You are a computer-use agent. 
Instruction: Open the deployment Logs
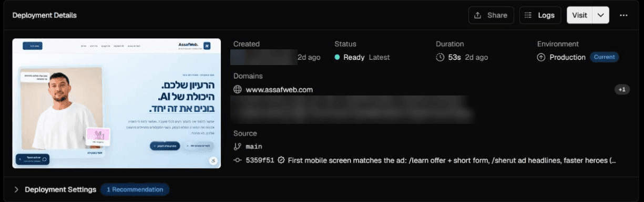click(540, 15)
